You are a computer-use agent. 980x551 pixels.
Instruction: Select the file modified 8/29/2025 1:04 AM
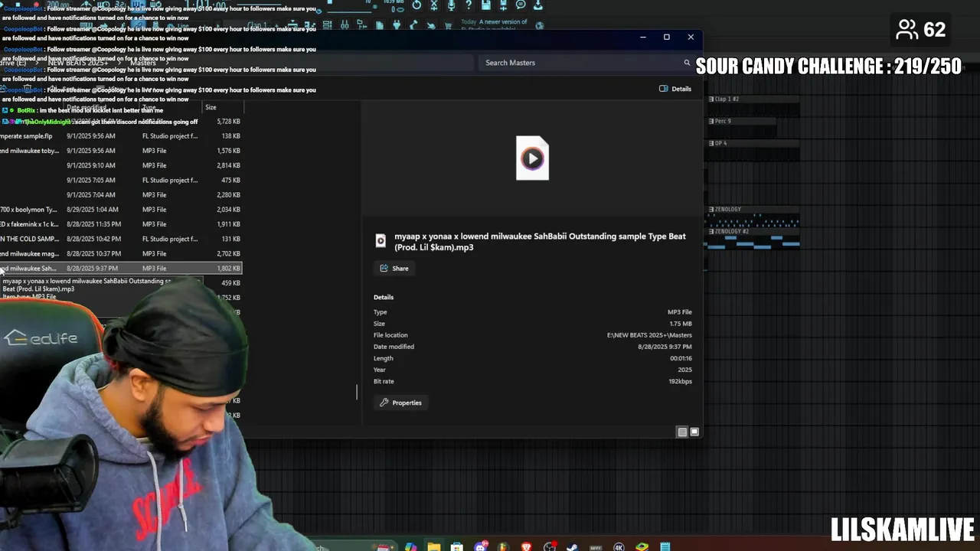click(120, 210)
